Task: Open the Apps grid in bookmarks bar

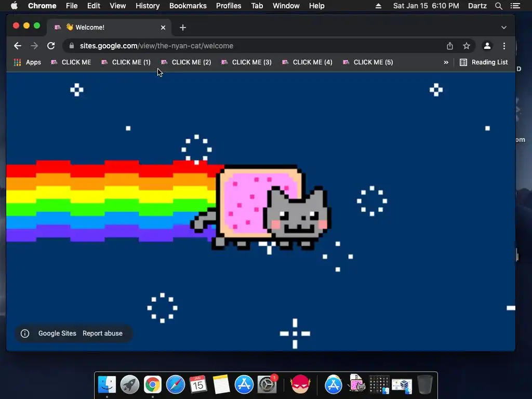Action: [x=27, y=62]
